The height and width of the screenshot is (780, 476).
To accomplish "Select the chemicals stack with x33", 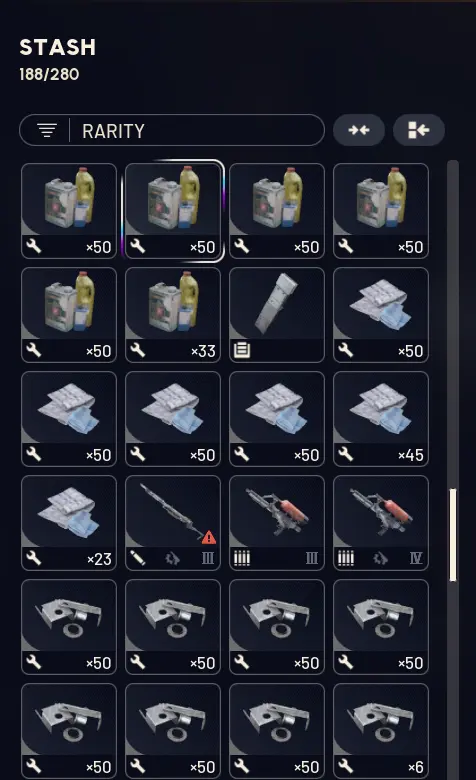I will (x=173, y=314).
